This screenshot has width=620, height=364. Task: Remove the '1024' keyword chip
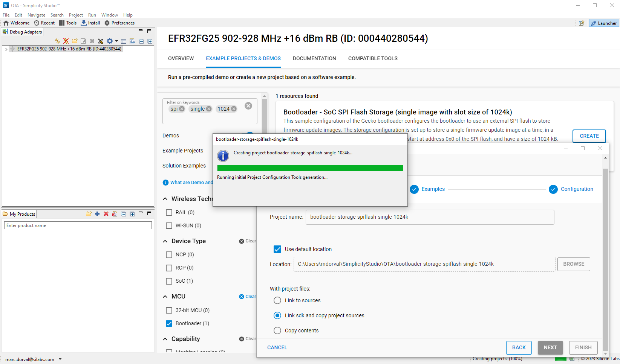[x=234, y=109]
